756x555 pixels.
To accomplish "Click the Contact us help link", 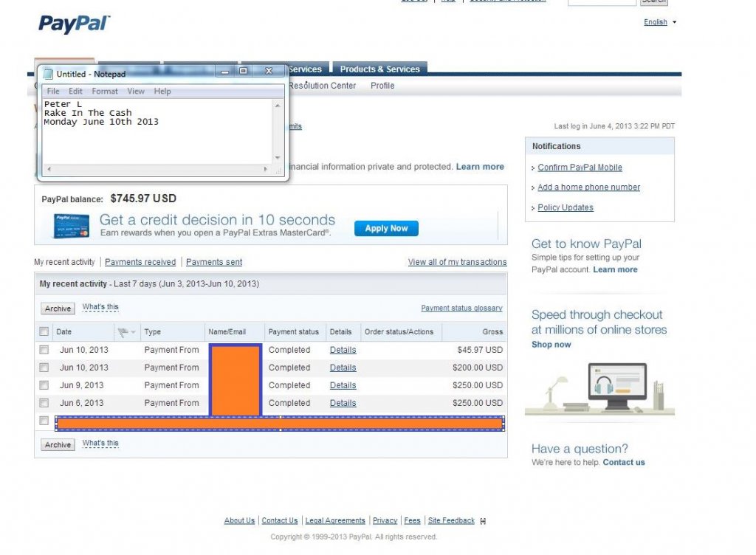I will pos(623,463).
